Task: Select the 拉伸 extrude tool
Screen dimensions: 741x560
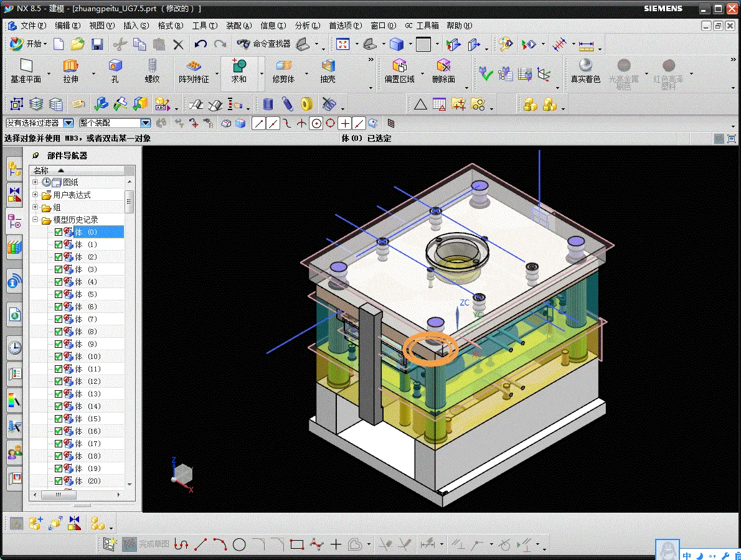Action: pos(70,72)
